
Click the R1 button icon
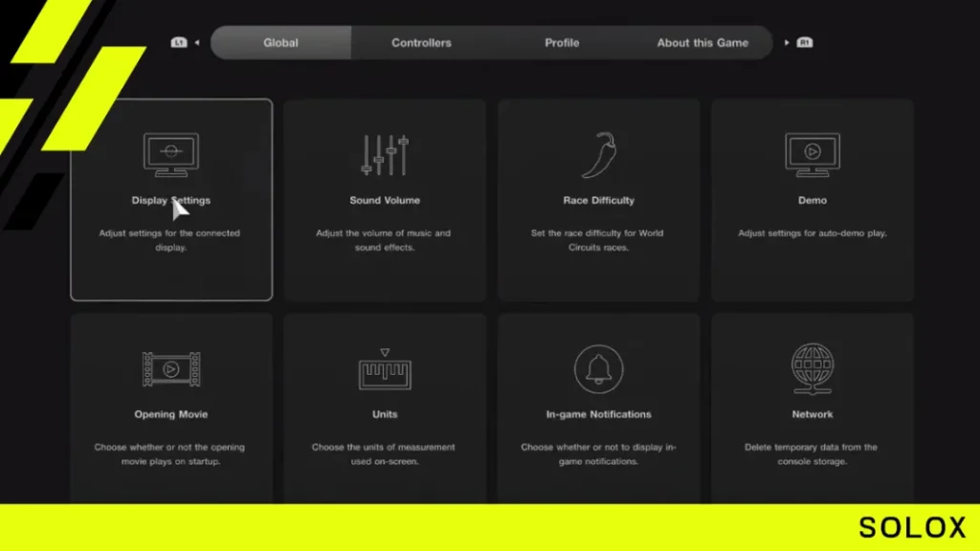(x=804, y=42)
